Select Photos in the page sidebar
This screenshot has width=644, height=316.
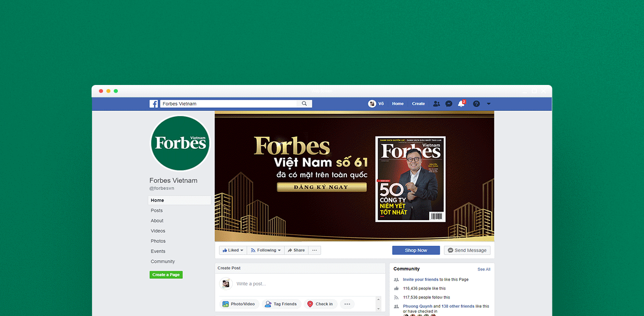pyautogui.click(x=158, y=241)
